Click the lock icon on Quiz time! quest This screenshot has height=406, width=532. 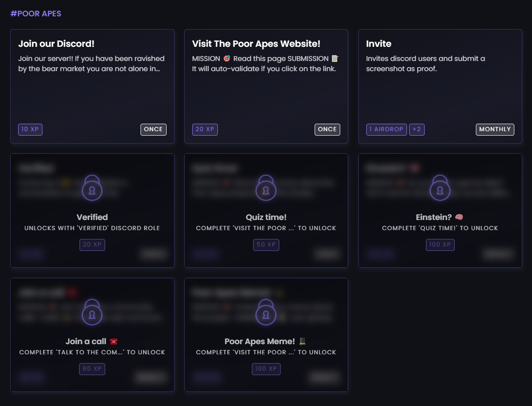point(266,188)
